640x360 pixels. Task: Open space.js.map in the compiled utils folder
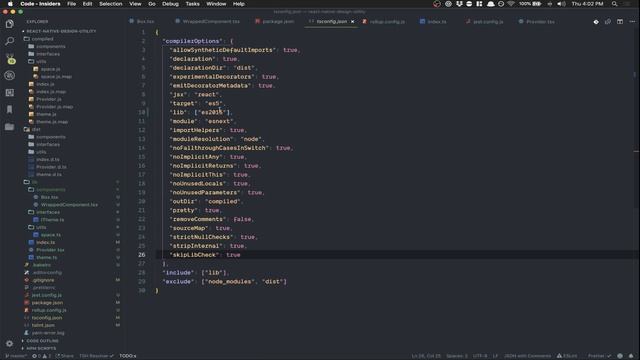click(x=52, y=77)
